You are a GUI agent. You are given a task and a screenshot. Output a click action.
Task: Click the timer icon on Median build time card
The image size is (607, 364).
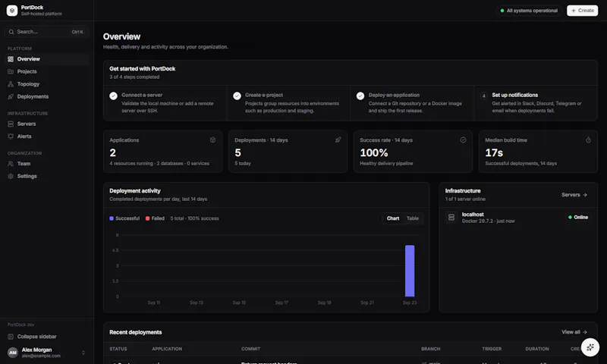[x=588, y=140]
